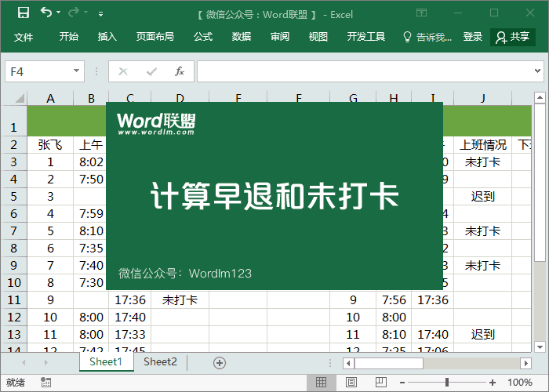Image resolution: width=549 pixels, height=392 pixels.
Task: Open the 公式 ribbon tab
Action: 203,37
